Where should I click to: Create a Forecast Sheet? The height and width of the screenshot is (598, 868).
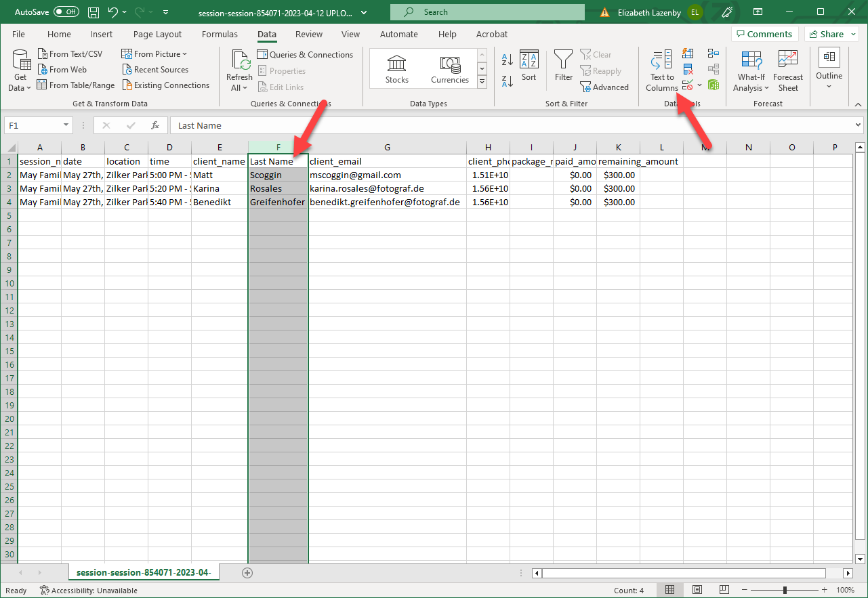[788, 71]
